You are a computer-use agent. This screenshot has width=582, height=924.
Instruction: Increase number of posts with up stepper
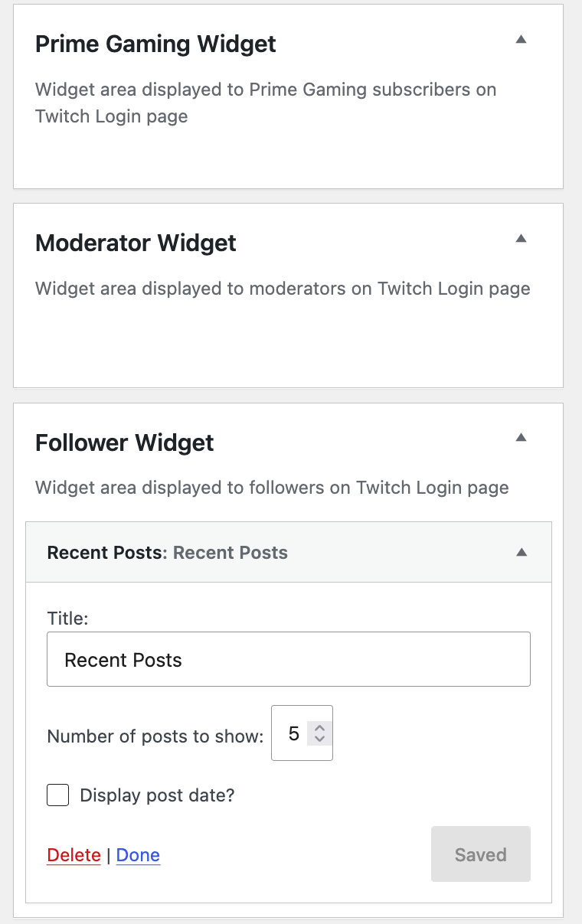pyautogui.click(x=320, y=728)
